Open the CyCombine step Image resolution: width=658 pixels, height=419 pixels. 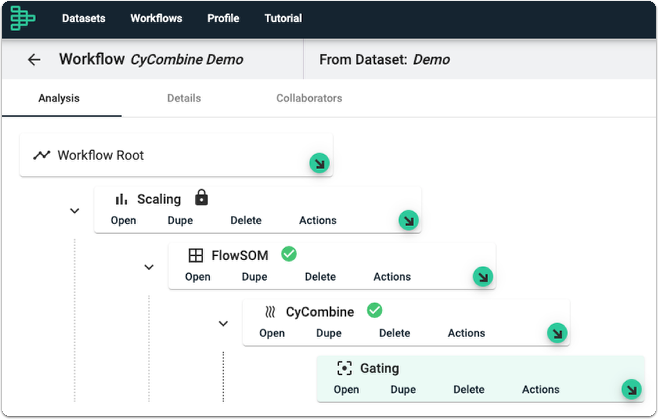[272, 333]
